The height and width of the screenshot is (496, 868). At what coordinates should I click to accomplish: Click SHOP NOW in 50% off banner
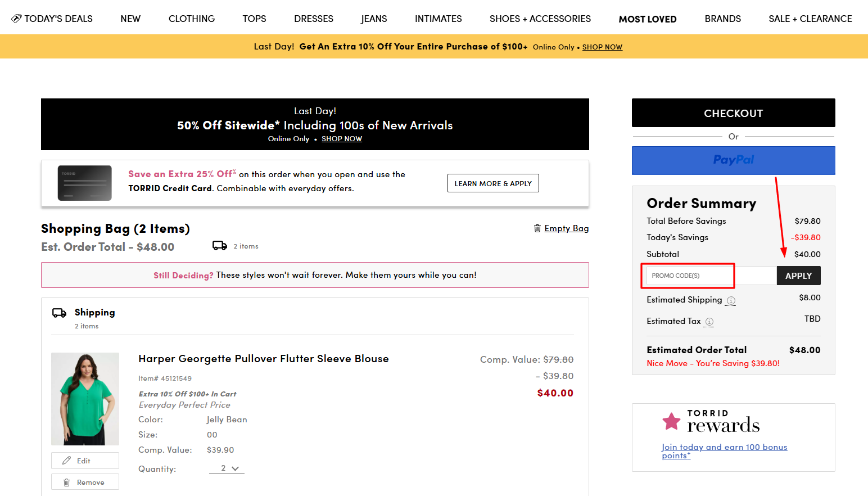[342, 139]
